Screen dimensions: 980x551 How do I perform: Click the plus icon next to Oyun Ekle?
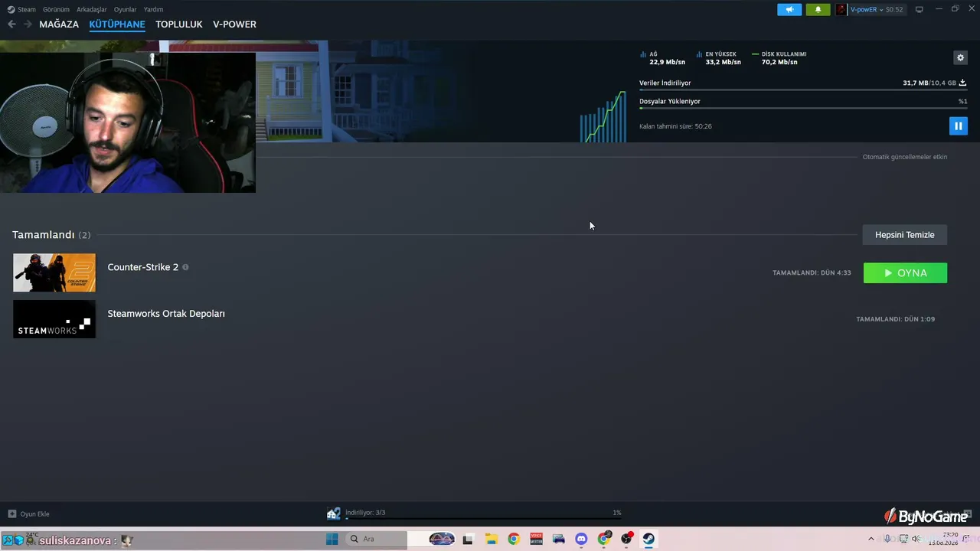11,514
